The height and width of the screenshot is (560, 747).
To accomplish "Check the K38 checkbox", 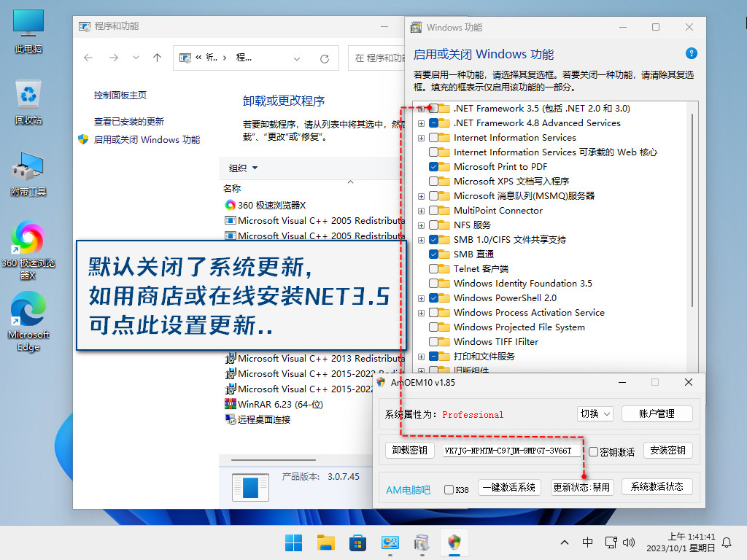I will pos(449,489).
